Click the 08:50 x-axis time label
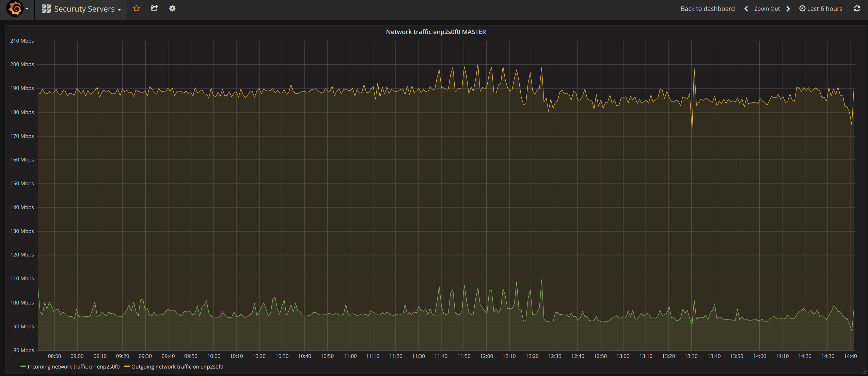Screen dimensions: 868x376 pos(54,356)
